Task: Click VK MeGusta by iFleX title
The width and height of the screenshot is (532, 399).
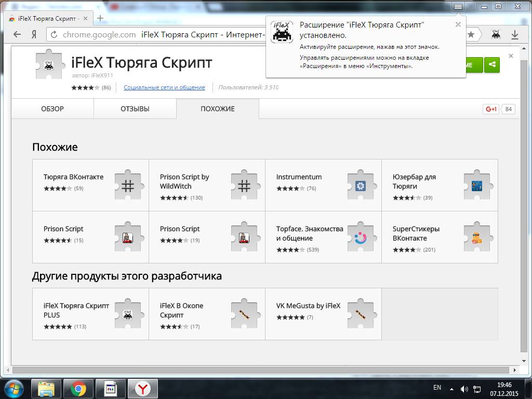Action: (x=308, y=305)
